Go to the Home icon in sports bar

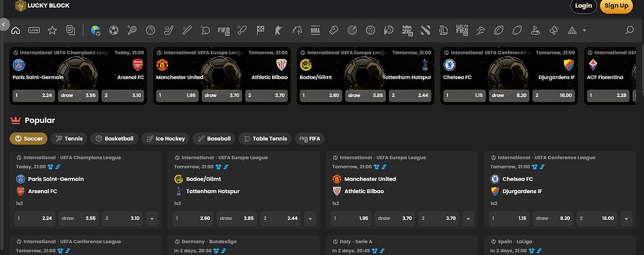(16, 31)
